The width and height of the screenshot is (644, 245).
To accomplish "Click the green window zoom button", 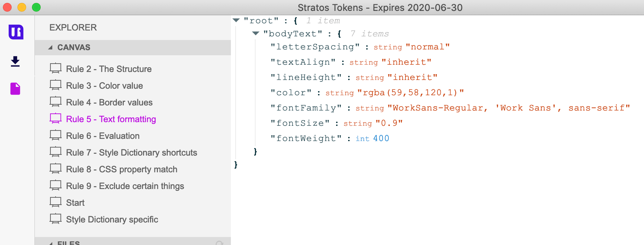I will tap(36, 7).
